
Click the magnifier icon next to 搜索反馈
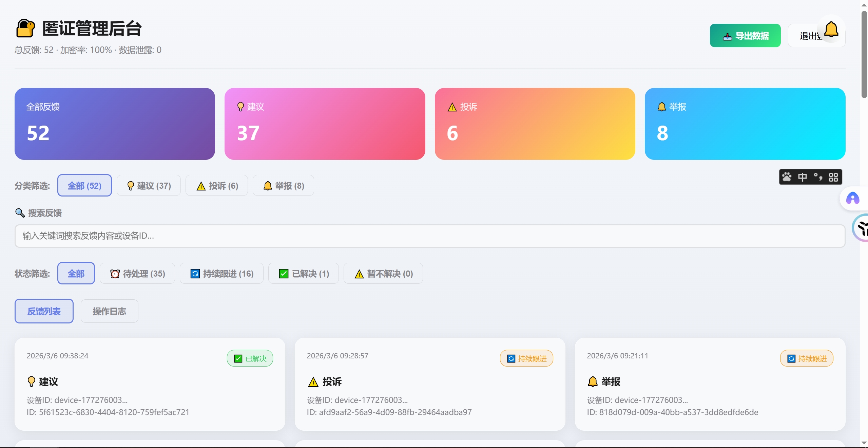tap(20, 213)
